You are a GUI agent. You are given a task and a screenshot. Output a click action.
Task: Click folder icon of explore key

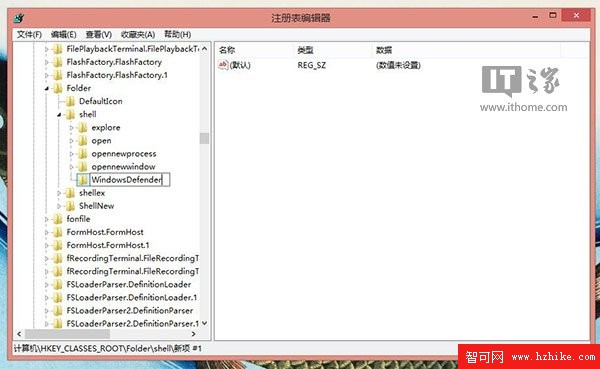[83, 127]
